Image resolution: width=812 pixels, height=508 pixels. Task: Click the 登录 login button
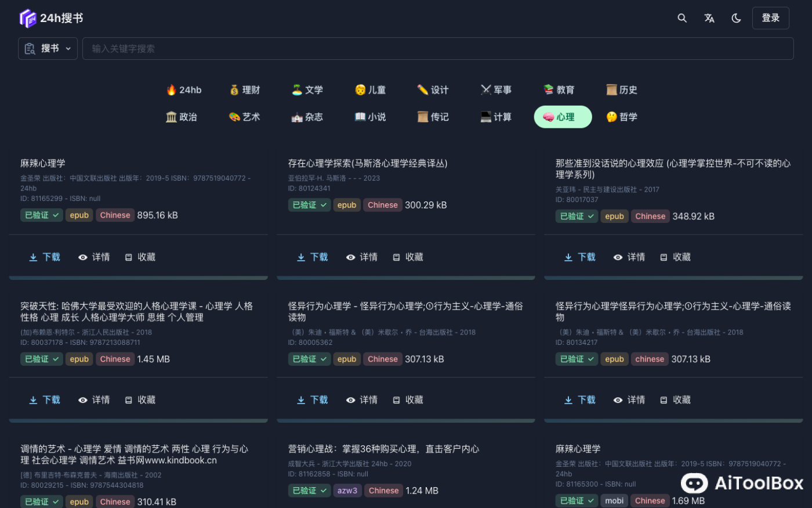pos(771,18)
